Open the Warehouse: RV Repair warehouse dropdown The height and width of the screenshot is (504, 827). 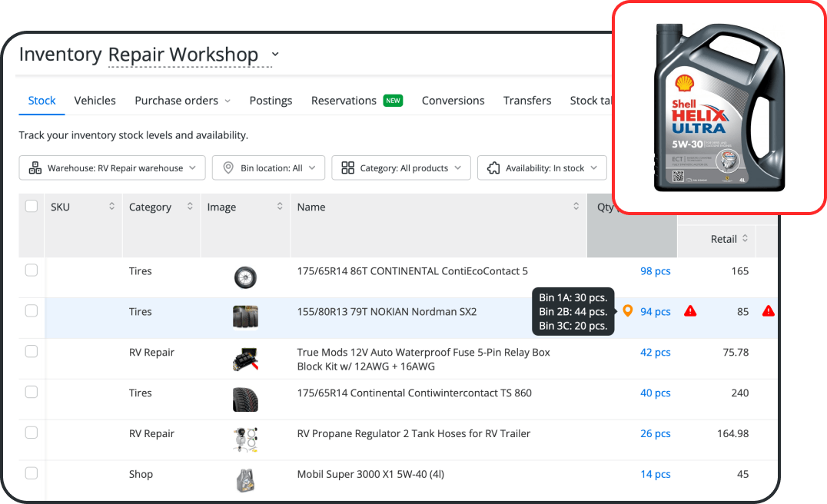click(112, 168)
